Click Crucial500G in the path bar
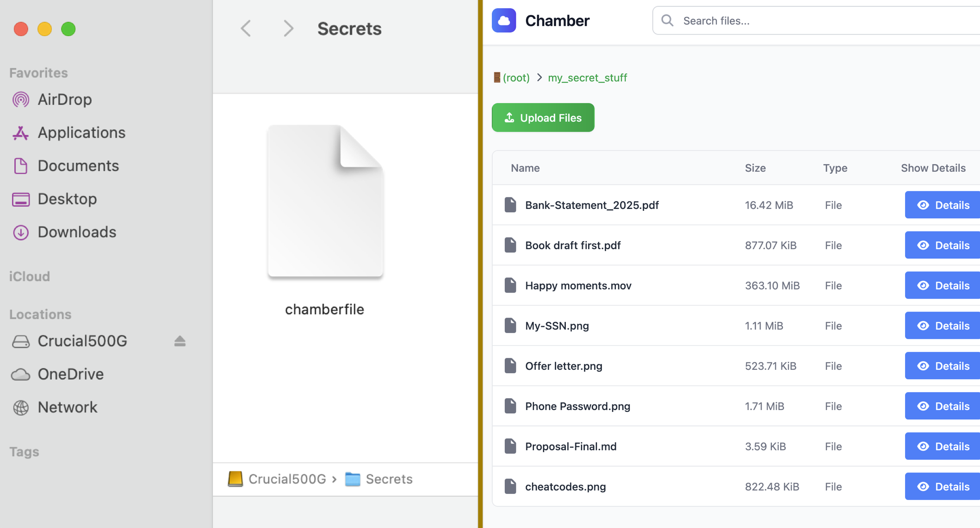The height and width of the screenshot is (528, 980). pyautogui.click(x=287, y=479)
